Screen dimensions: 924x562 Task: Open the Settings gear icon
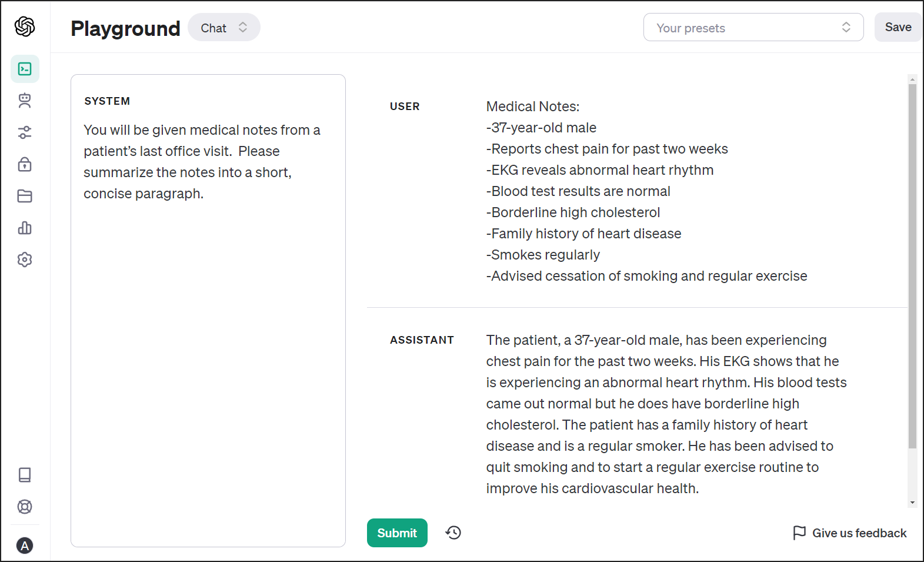[x=25, y=260]
